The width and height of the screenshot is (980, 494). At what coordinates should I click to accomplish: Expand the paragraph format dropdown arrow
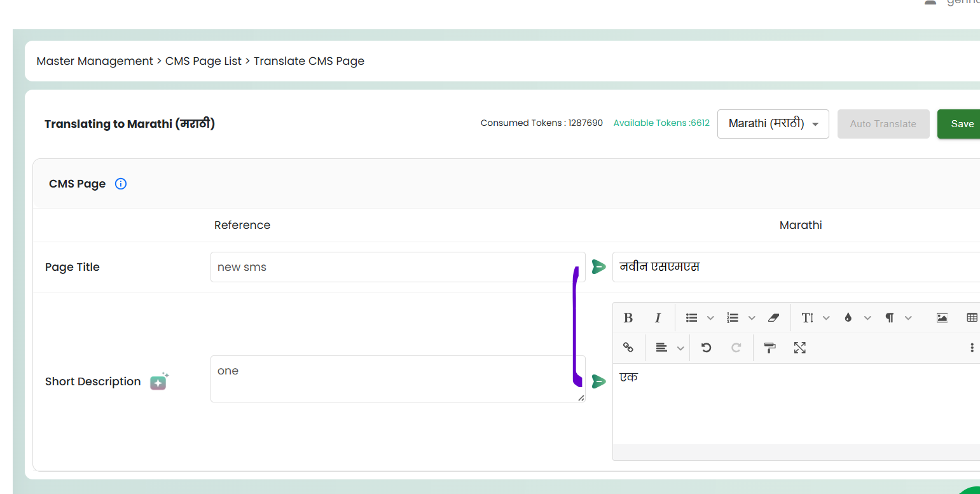tap(908, 318)
